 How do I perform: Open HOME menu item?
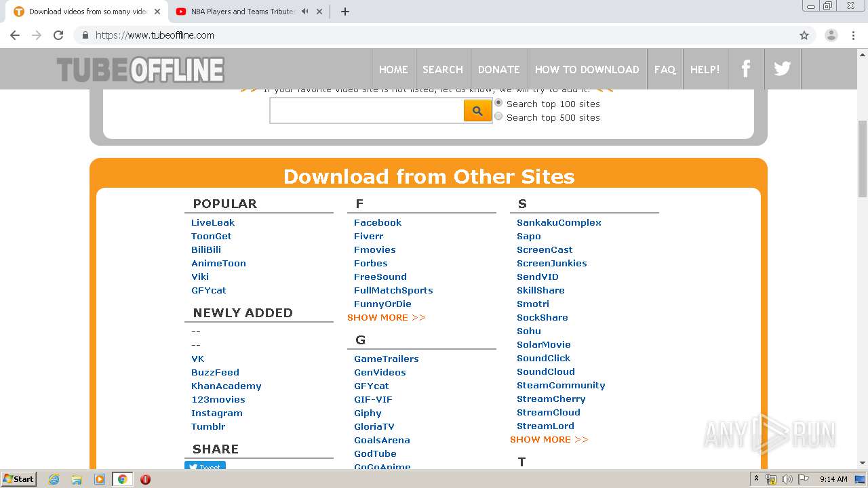[x=393, y=69]
